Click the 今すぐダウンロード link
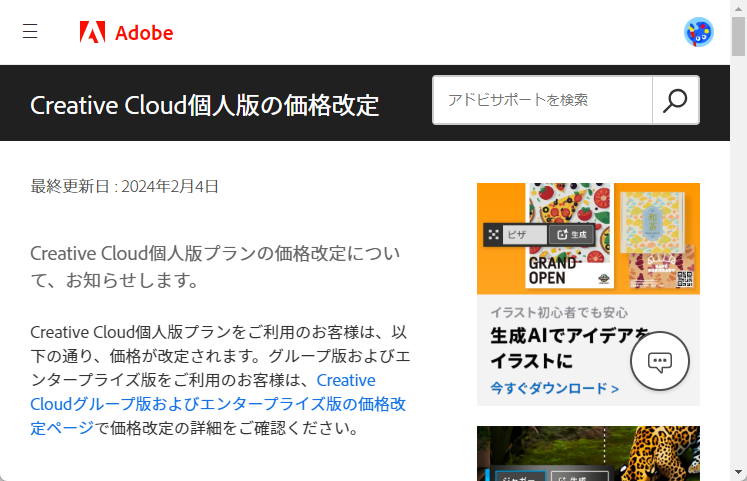 click(x=555, y=388)
